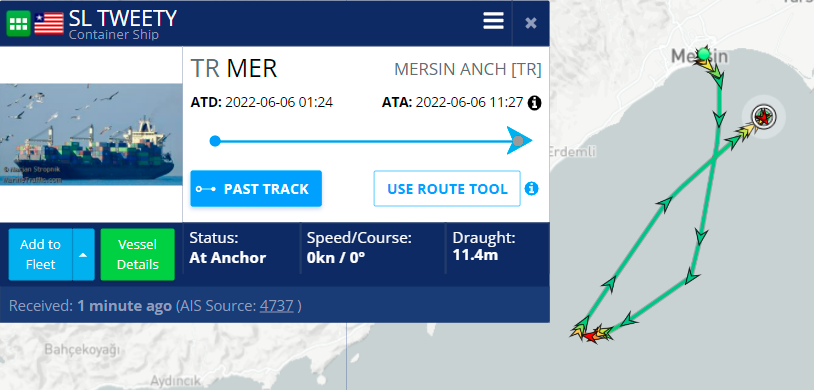
Task: Add vessel to fleet
Action: point(40,254)
